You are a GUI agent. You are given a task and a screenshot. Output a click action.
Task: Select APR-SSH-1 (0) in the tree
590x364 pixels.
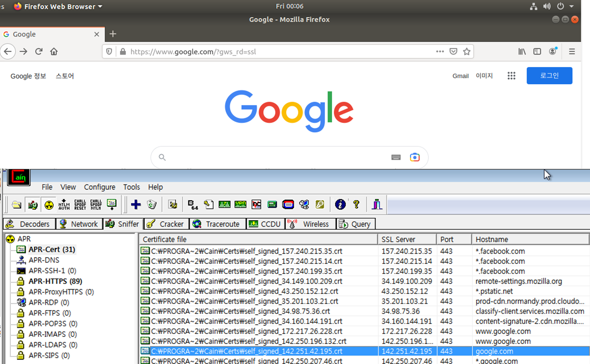[52, 270]
